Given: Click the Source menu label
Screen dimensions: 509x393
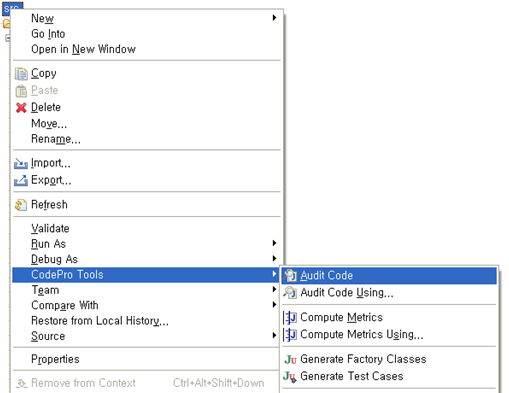Looking at the screenshot, I should click(x=48, y=336).
